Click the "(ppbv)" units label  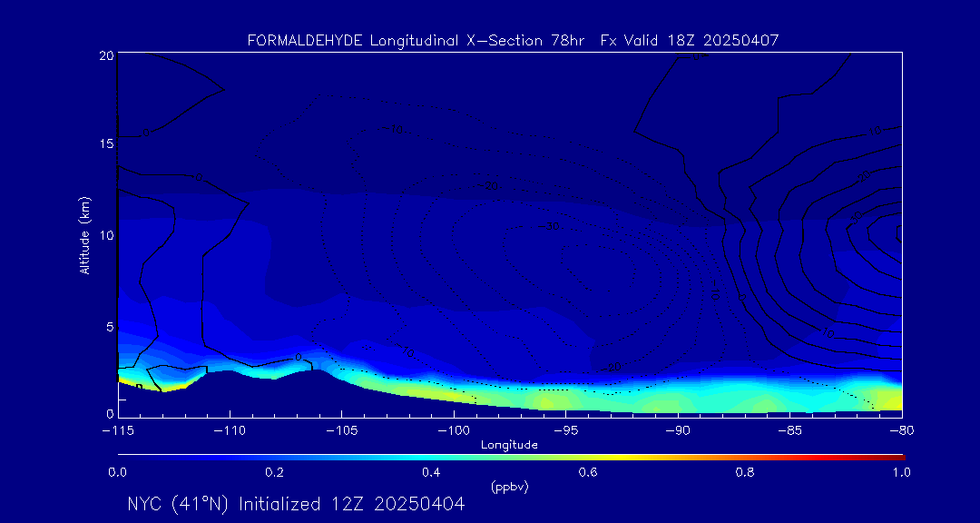point(509,487)
